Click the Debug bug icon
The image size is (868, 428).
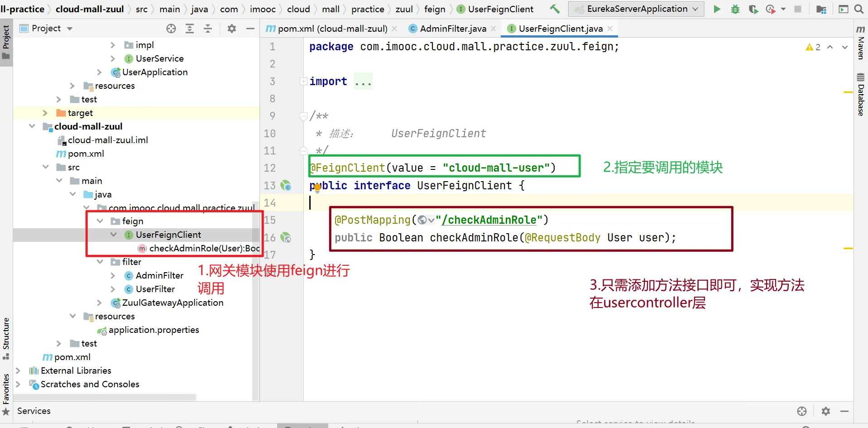735,9
